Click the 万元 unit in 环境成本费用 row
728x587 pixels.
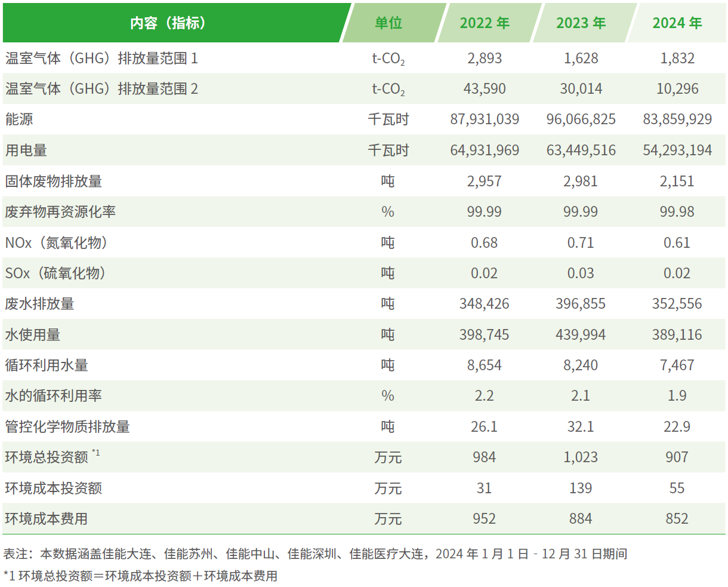point(388,519)
